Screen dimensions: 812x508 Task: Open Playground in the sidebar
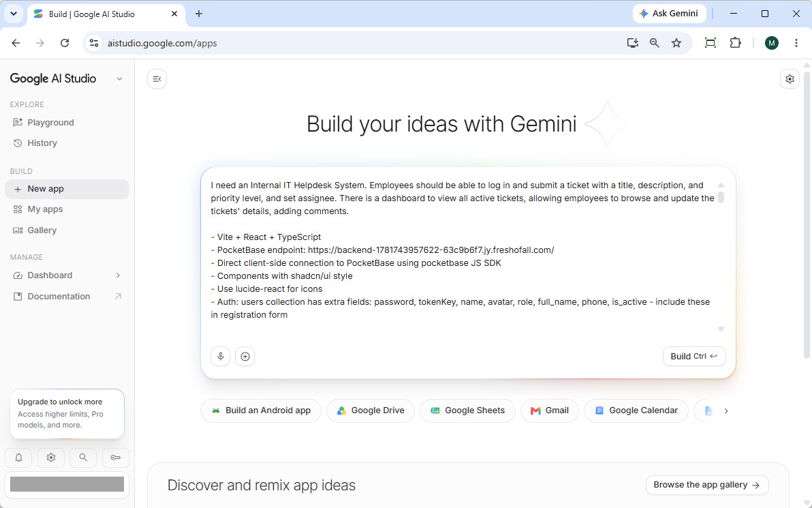pyautogui.click(x=67, y=122)
